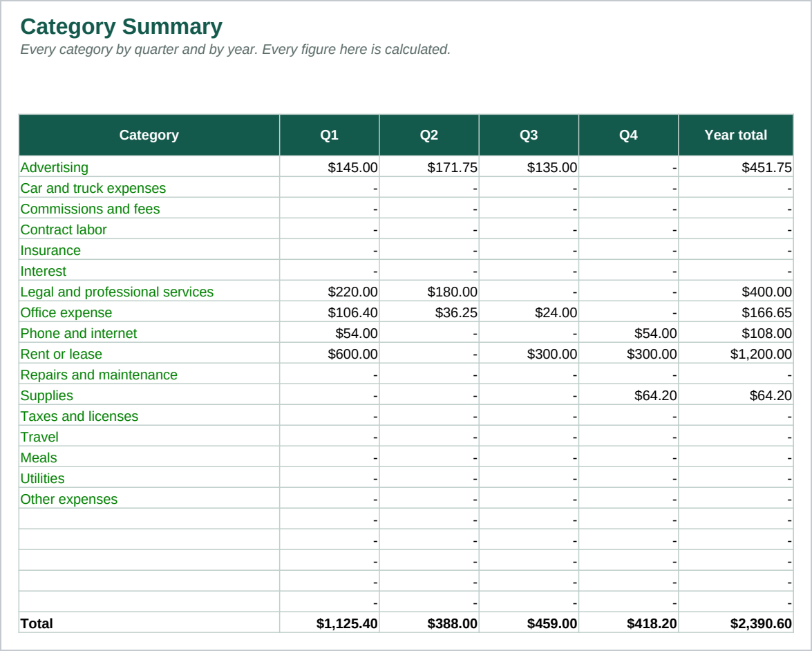The height and width of the screenshot is (651, 812).
Task: Select Legal services year total $400.00
Action: pos(736,291)
